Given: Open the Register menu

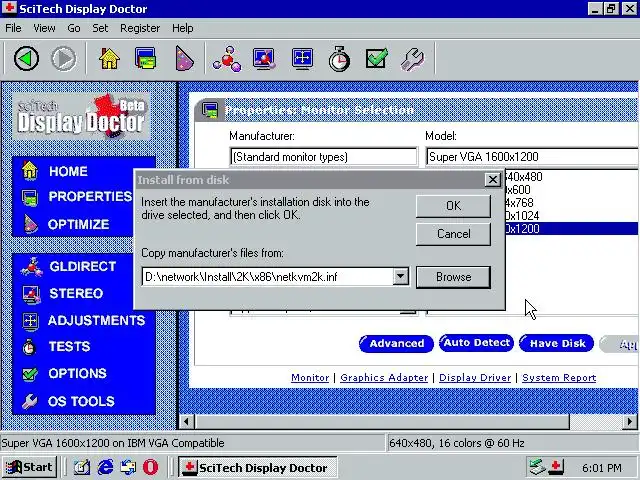Looking at the screenshot, I should click(140, 28).
